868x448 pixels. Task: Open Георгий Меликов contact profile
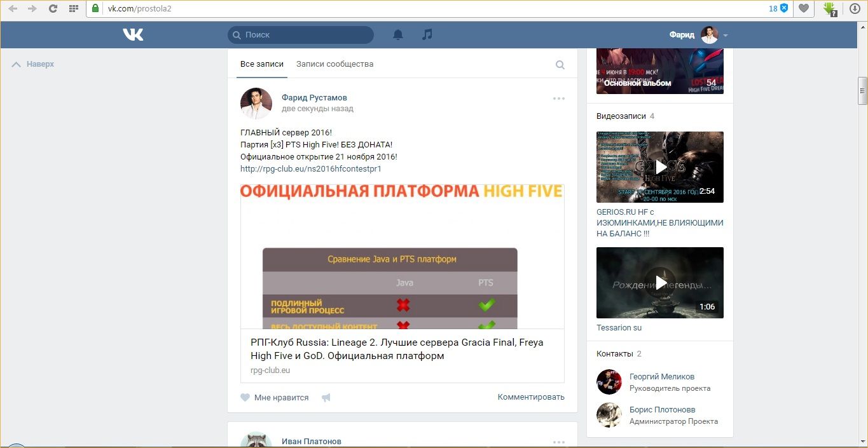point(661,377)
